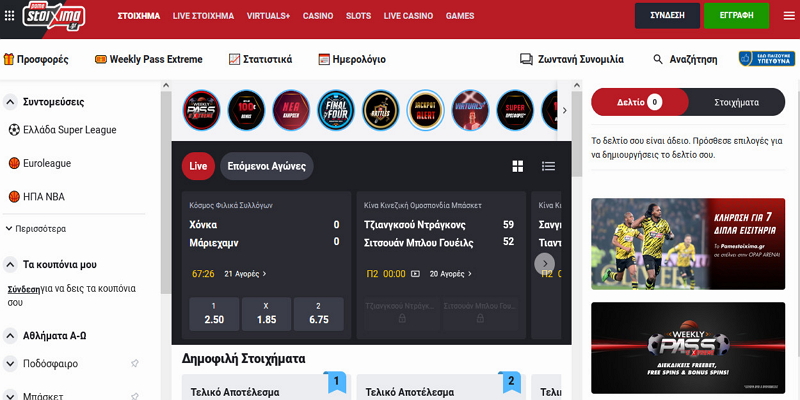Screen dimensions: 800x400
Task: Bet on odds 2.50 for Χόνκα
Action: (214, 314)
